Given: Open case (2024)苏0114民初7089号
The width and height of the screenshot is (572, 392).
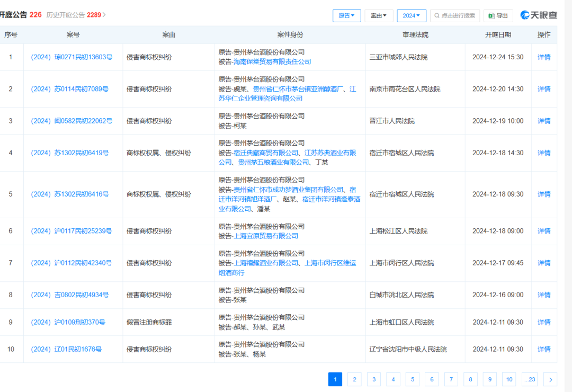Looking at the screenshot, I should point(70,89).
